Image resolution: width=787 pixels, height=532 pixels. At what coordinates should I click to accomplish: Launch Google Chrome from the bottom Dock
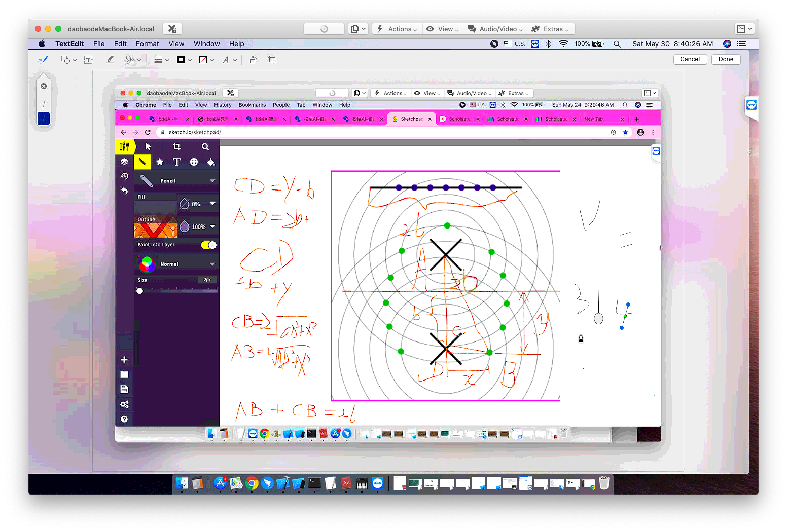click(x=252, y=483)
